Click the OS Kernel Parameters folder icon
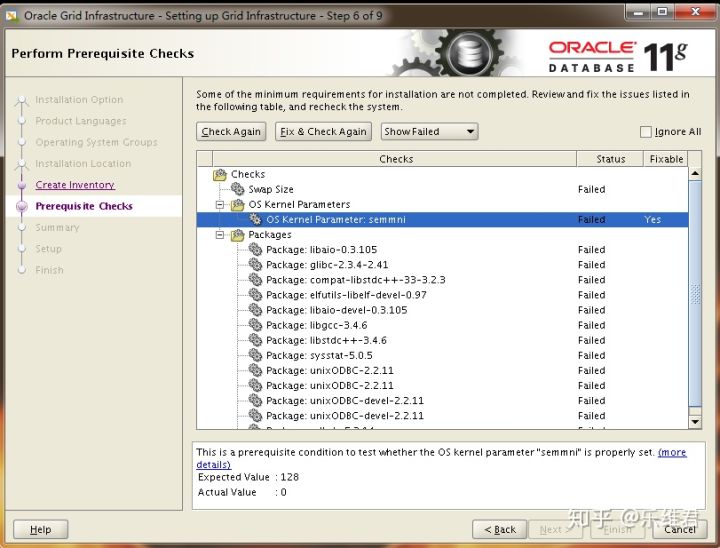The width and height of the screenshot is (720, 548). (238, 204)
